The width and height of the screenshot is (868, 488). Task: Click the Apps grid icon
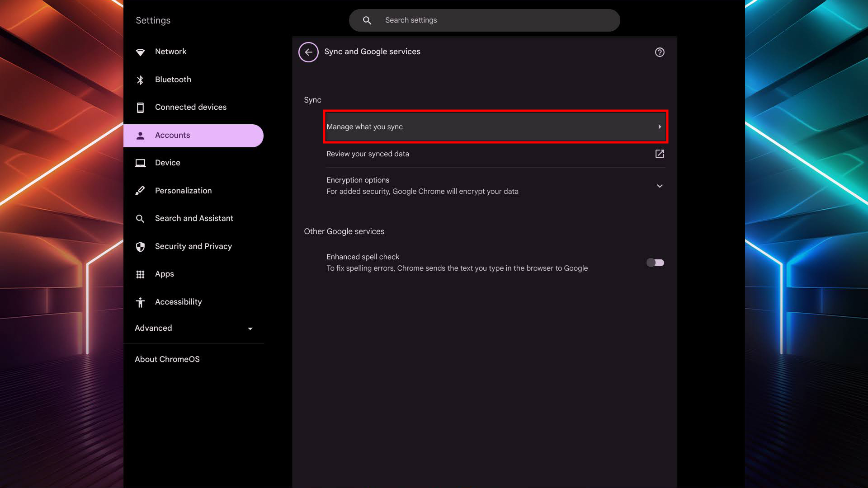point(140,274)
